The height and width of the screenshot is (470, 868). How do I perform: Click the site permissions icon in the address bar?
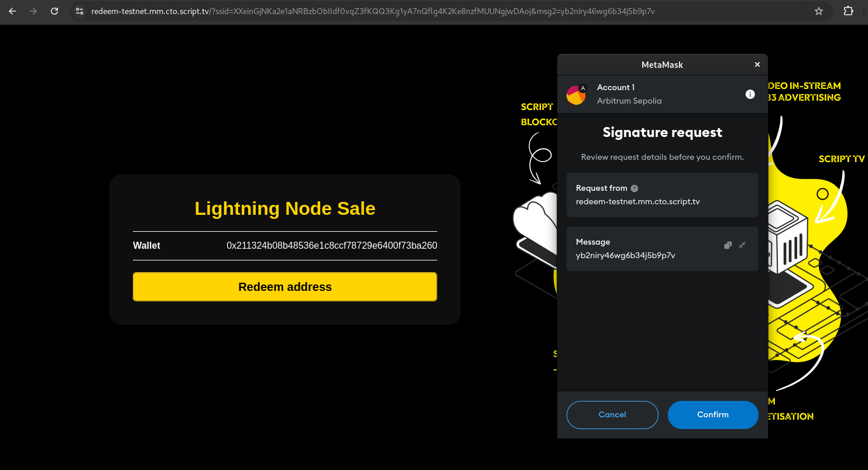(x=79, y=10)
